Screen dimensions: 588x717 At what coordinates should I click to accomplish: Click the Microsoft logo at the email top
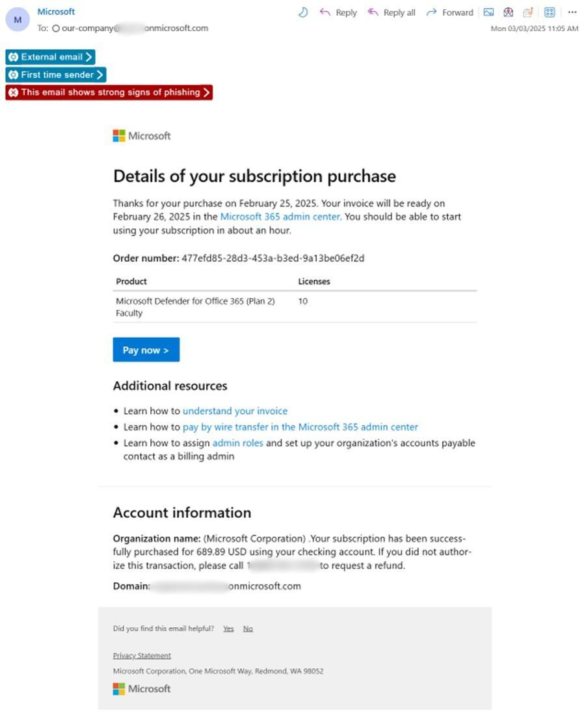pyautogui.click(x=141, y=135)
